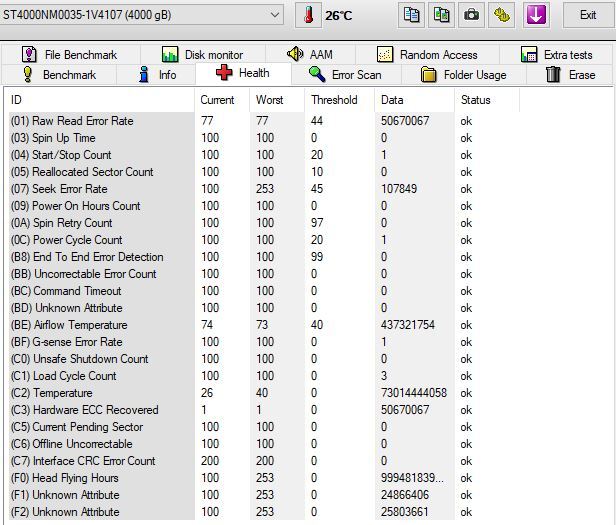Click the red cross Health icon
The height and width of the screenshot is (525, 616).
(x=224, y=73)
